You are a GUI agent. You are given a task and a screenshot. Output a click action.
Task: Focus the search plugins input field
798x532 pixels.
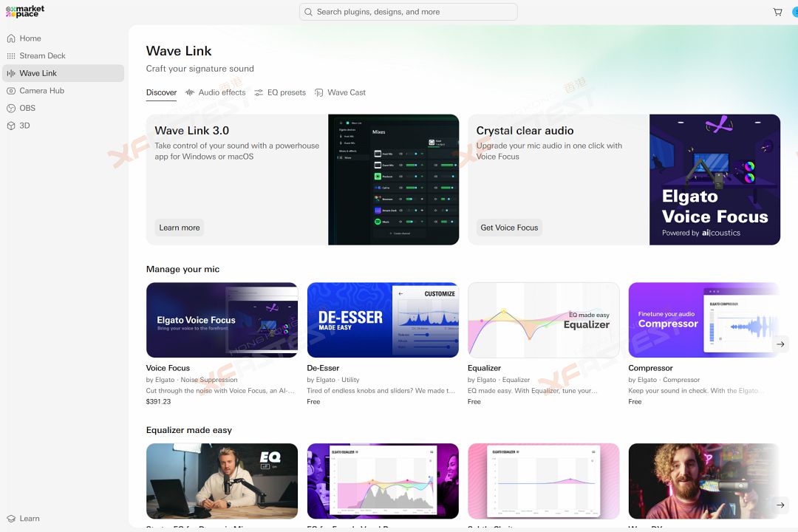pyautogui.click(x=408, y=12)
